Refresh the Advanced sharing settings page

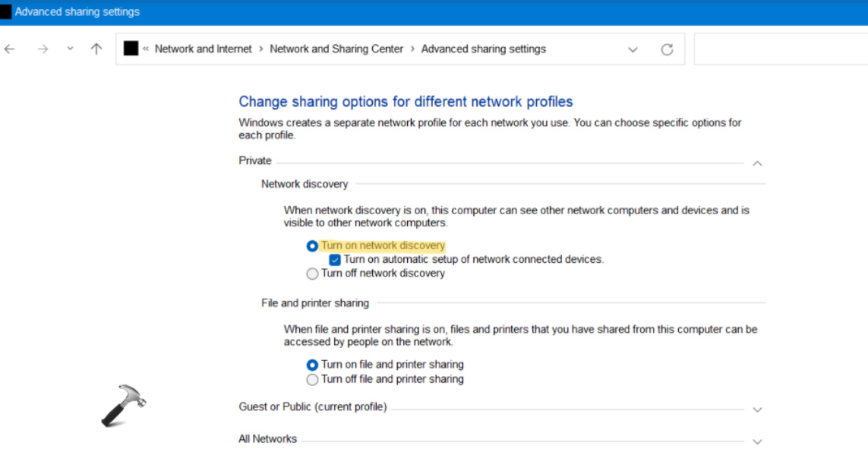[x=667, y=49]
